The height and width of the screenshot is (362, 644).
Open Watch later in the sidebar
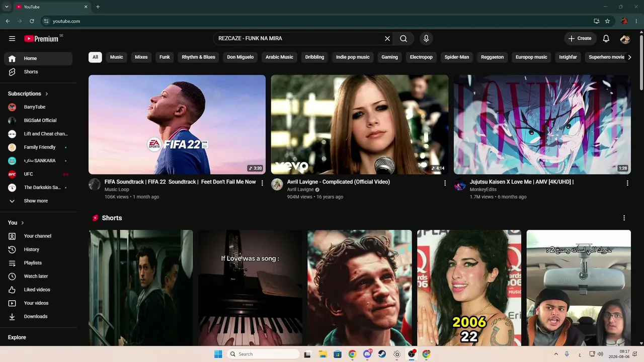(x=38, y=277)
